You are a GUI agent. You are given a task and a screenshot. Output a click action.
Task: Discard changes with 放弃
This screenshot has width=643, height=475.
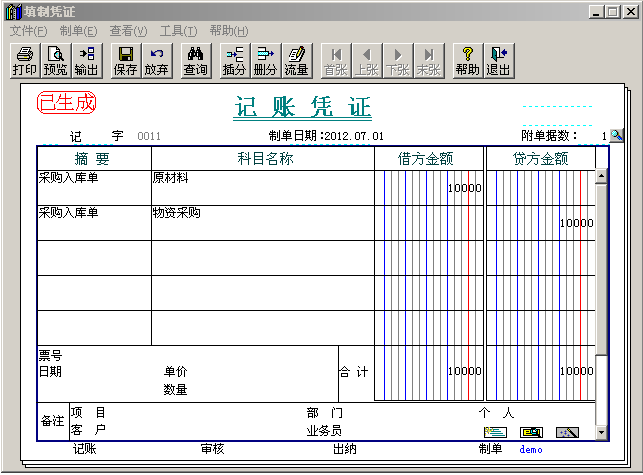click(x=156, y=61)
